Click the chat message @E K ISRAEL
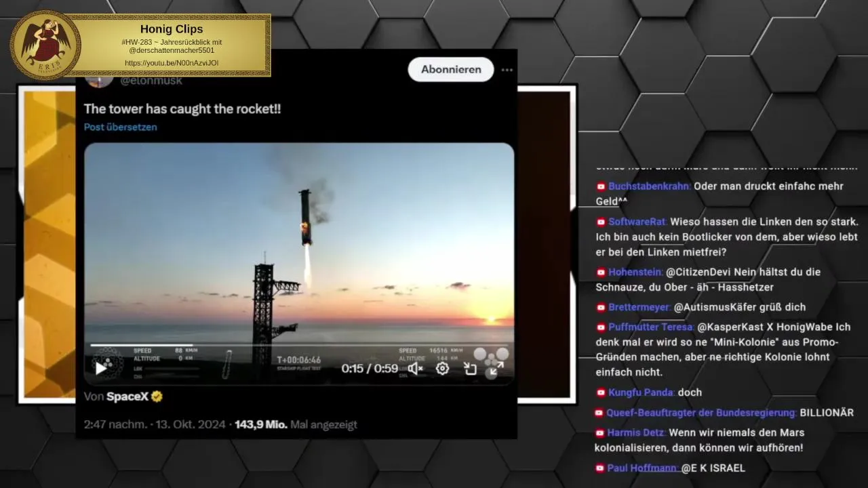The image size is (868, 488). 713,468
